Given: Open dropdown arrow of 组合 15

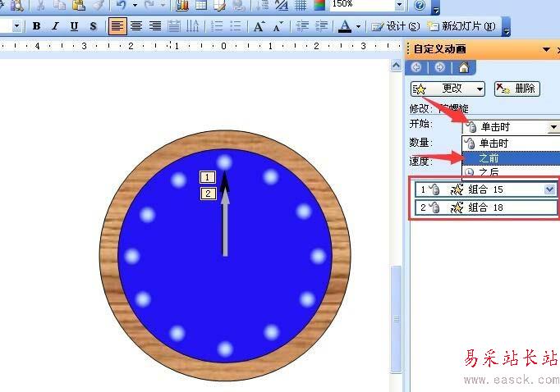Looking at the screenshot, I should click(x=550, y=189).
